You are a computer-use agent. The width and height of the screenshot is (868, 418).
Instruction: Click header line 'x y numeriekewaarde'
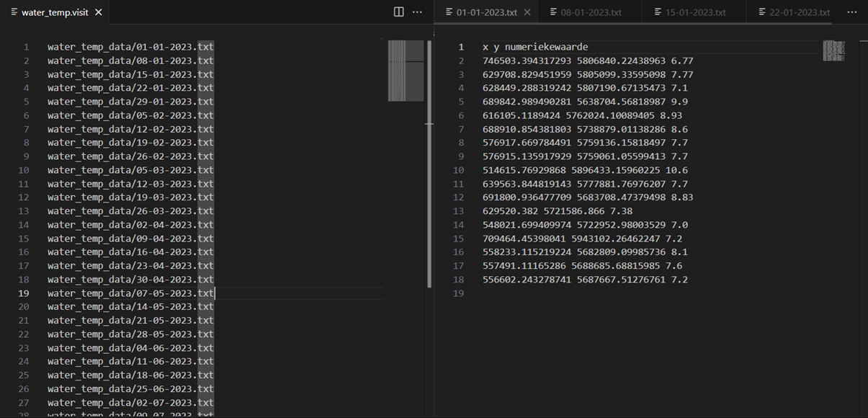click(535, 47)
